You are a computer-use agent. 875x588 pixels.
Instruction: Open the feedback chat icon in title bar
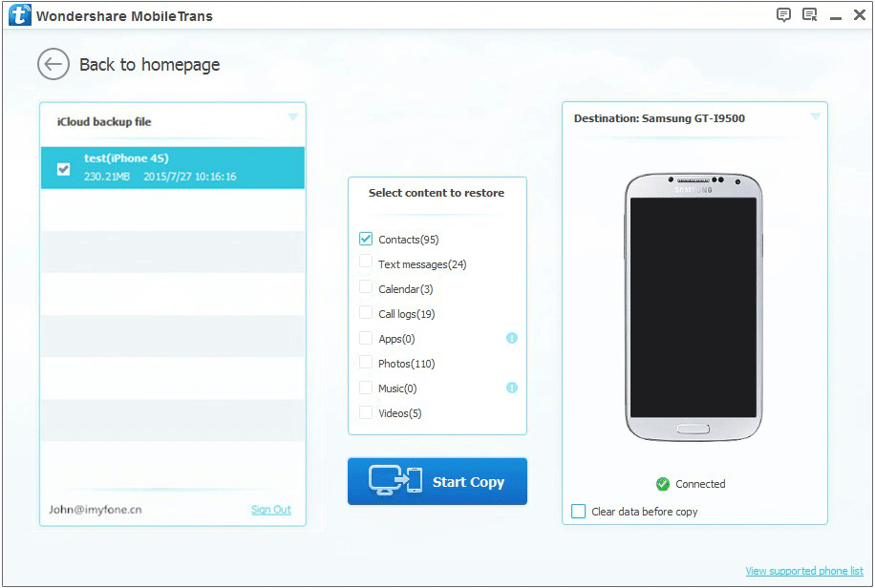pos(783,14)
